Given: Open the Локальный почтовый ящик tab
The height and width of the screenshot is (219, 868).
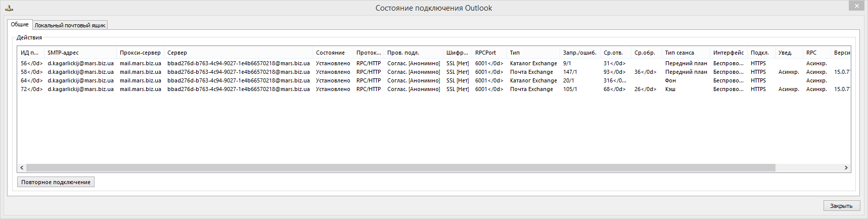Looking at the screenshot, I should click(x=70, y=25).
